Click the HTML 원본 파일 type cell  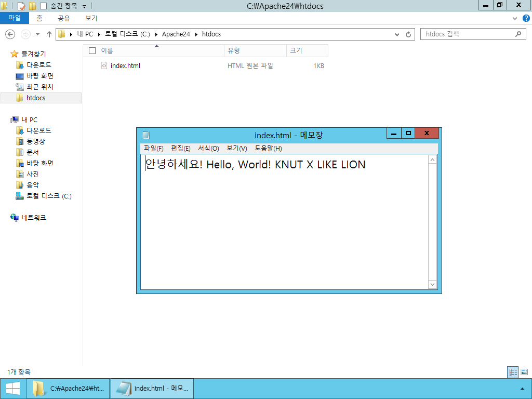pos(250,66)
